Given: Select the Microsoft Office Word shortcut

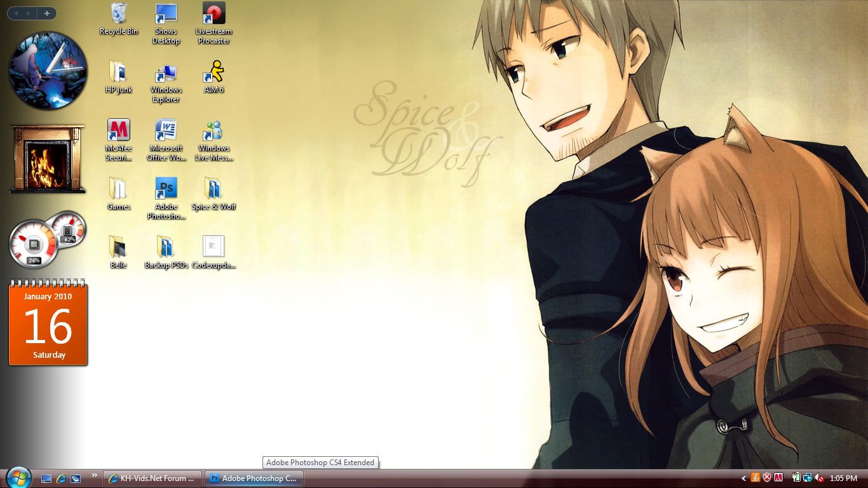Looking at the screenshot, I should pos(166,140).
